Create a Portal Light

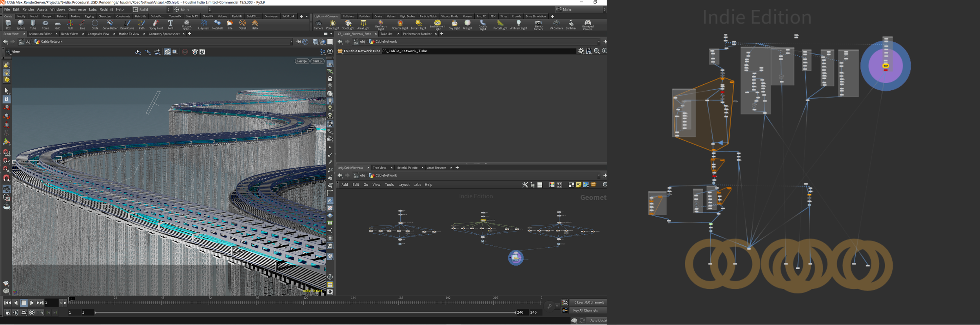pos(500,25)
